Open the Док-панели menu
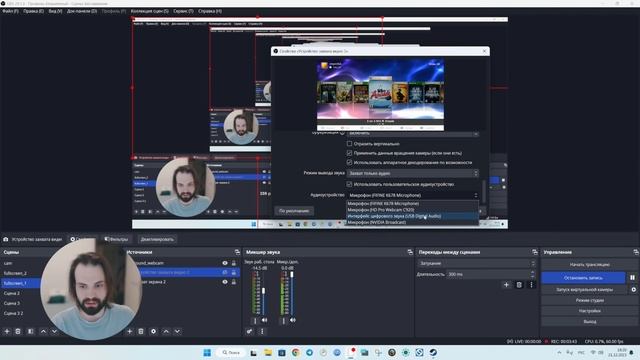This screenshot has width=640, height=360. point(82,11)
